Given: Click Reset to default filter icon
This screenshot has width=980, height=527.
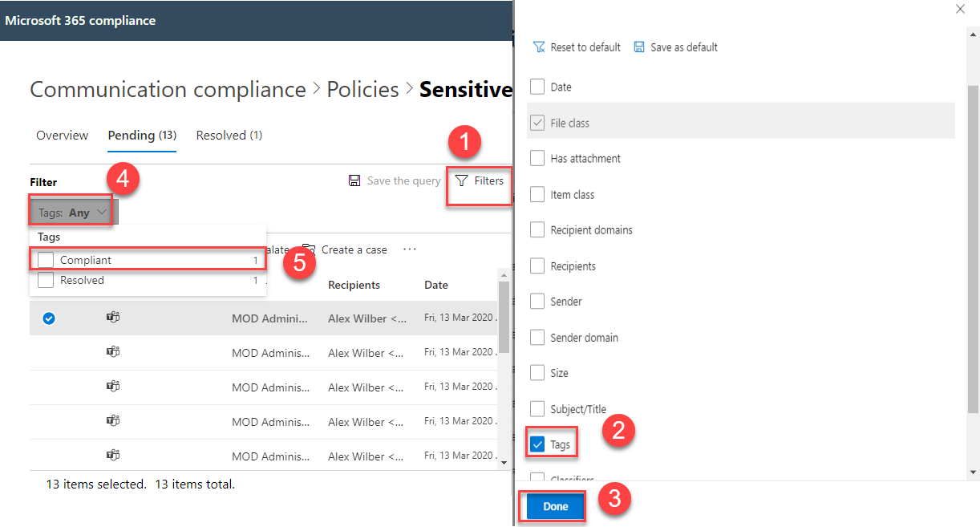Looking at the screenshot, I should tap(539, 47).
